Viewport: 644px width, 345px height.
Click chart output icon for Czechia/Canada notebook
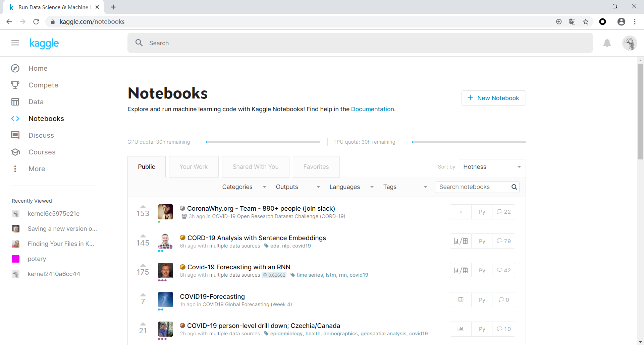point(461,329)
